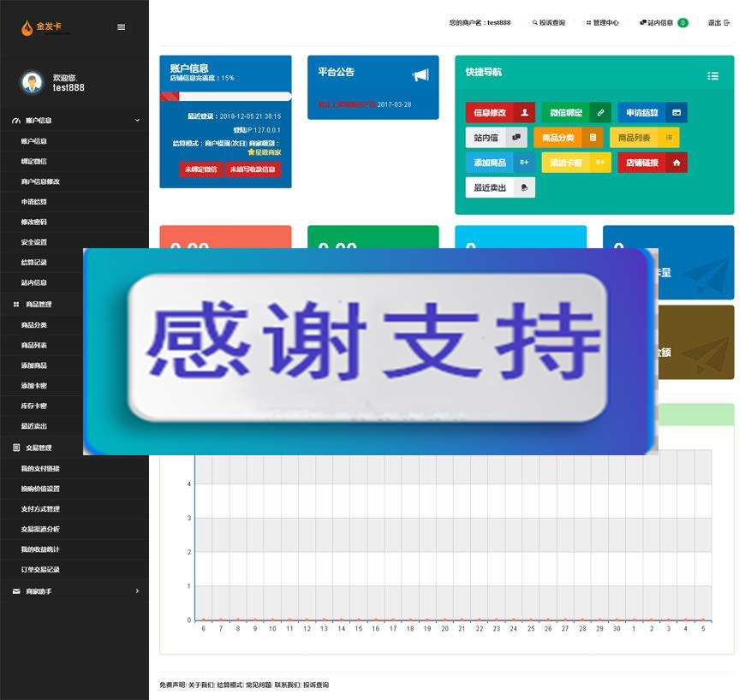
Task: Open the 信息修改 profile icon button
Action: tap(523, 112)
